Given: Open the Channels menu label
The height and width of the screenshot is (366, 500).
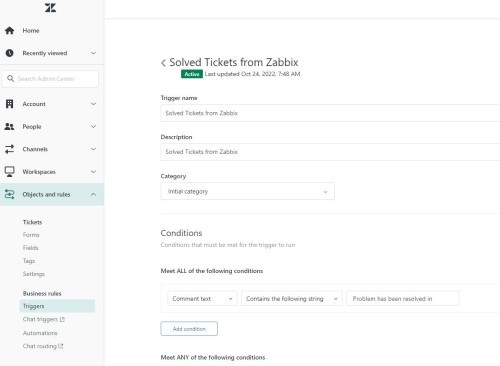Looking at the screenshot, I should coord(35,149).
